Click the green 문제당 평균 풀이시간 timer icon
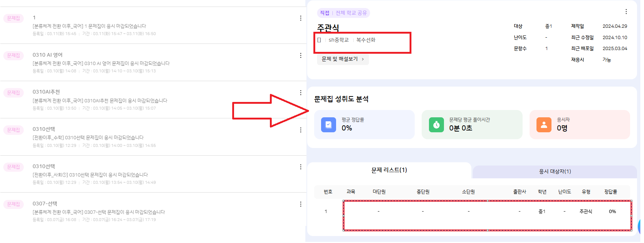 tap(436, 125)
